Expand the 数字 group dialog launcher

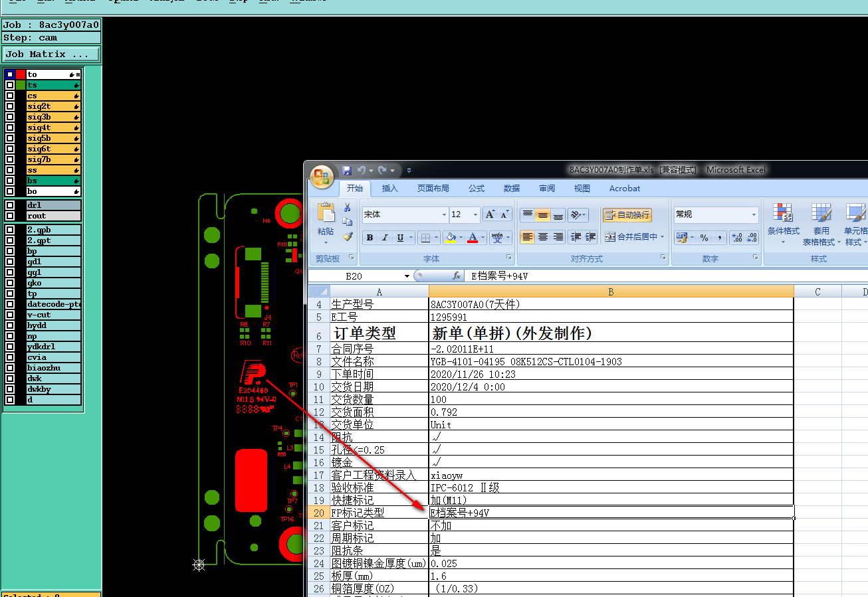[x=756, y=257]
